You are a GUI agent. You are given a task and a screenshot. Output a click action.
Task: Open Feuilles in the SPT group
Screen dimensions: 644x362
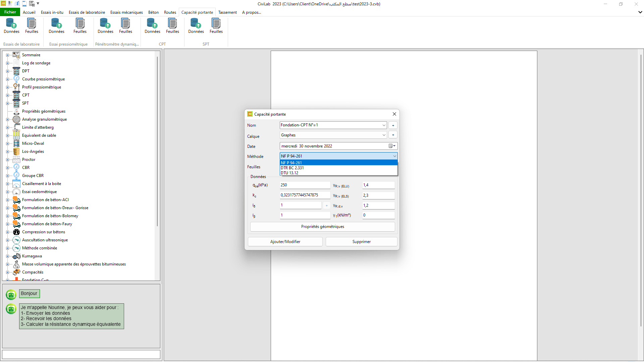coord(216,26)
